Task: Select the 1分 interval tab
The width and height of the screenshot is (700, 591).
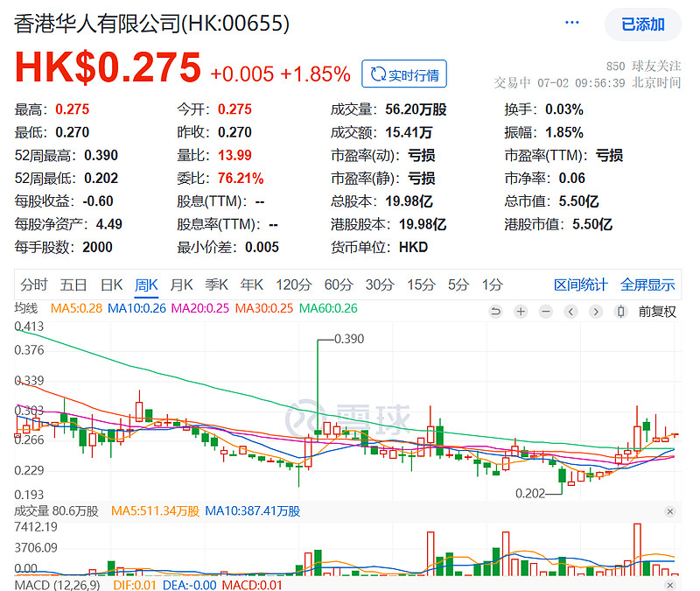Action: pos(493,285)
